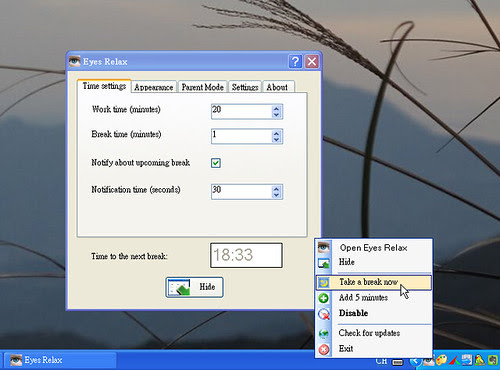Screen dimensions: 500x370
Task: Click the paint palette icon in system tray
Action: (x=442, y=360)
